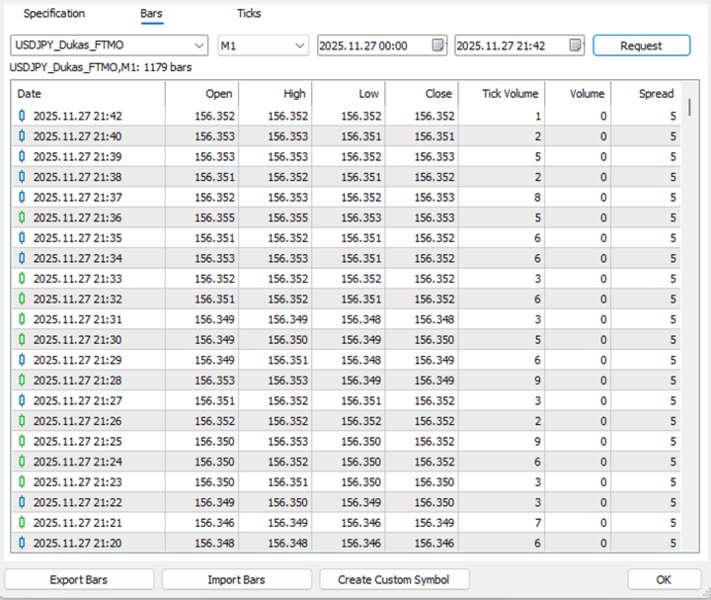Click the Close column header

point(422,93)
